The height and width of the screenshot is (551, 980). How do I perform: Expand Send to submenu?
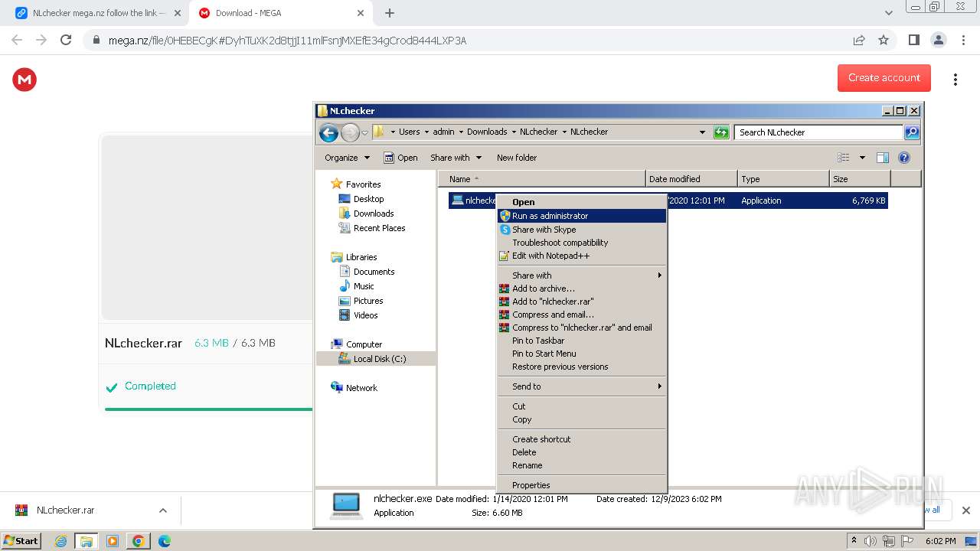tap(581, 386)
